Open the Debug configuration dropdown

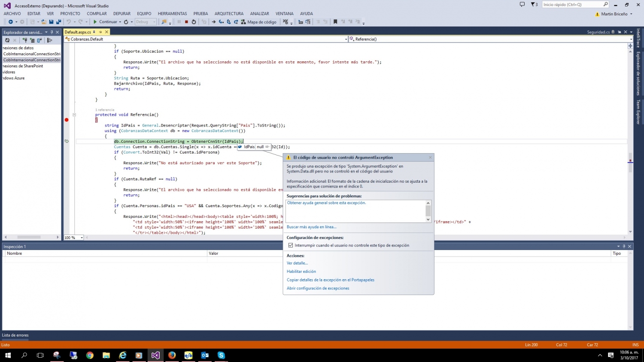click(x=146, y=22)
